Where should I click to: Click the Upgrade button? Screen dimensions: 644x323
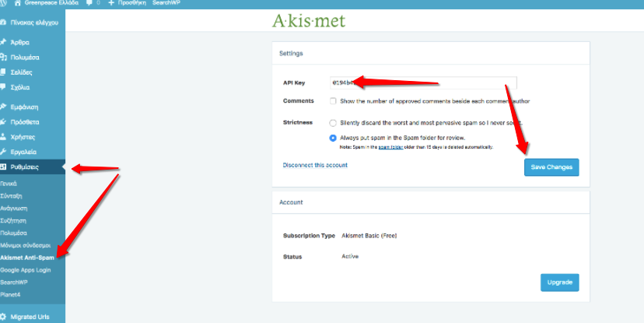[x=560, y=283]
